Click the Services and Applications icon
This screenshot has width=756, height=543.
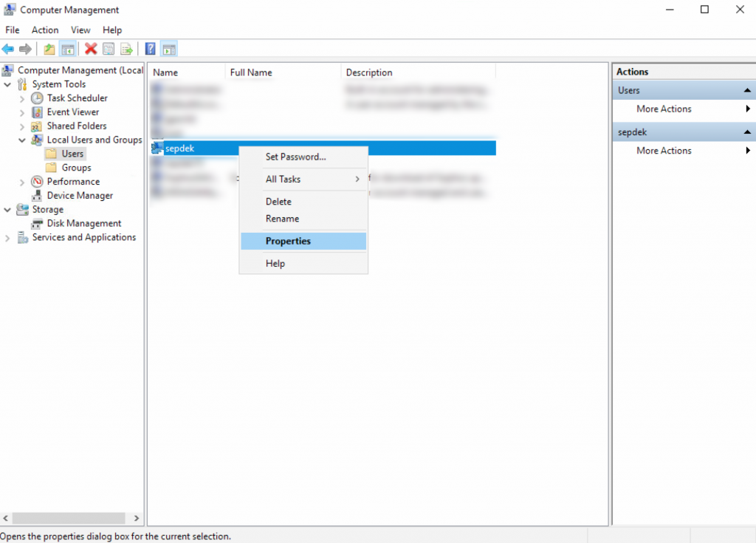coord(22,237)
